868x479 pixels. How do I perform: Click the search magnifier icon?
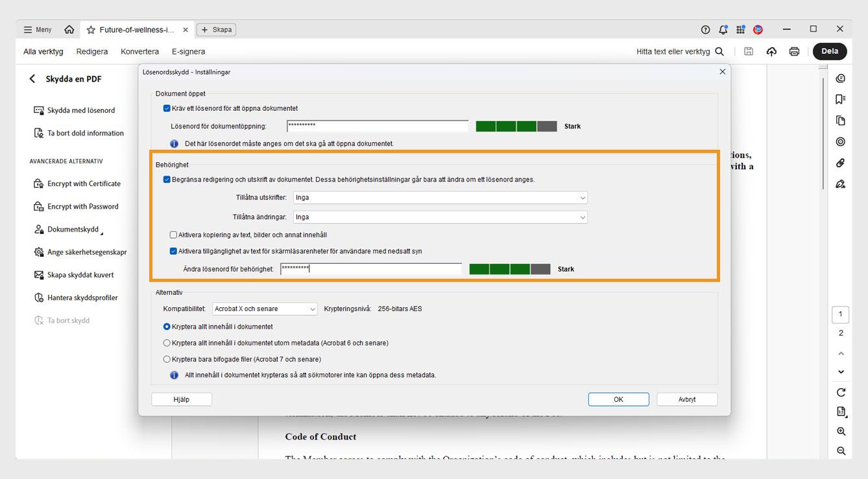[719, 51]
